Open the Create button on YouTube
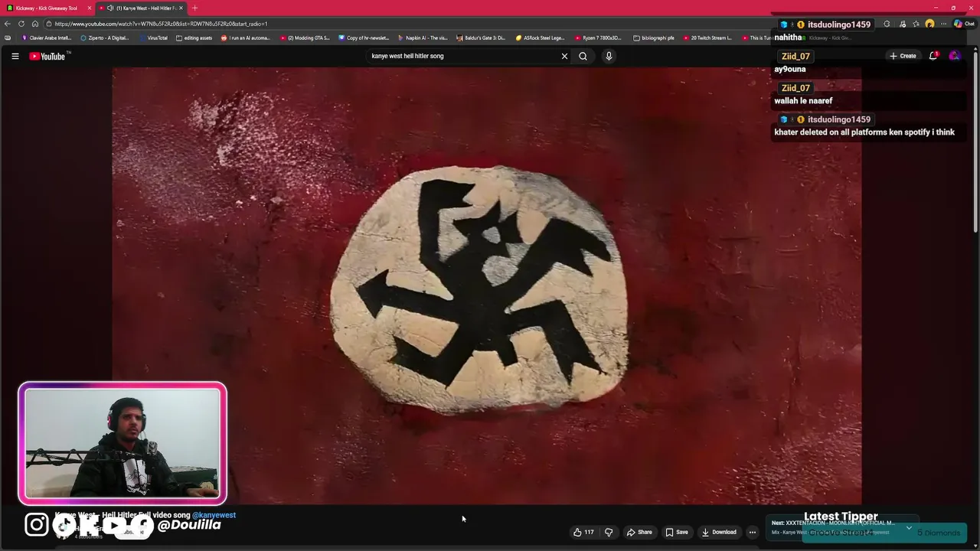The image size is (980, 551). coord(903,56)
